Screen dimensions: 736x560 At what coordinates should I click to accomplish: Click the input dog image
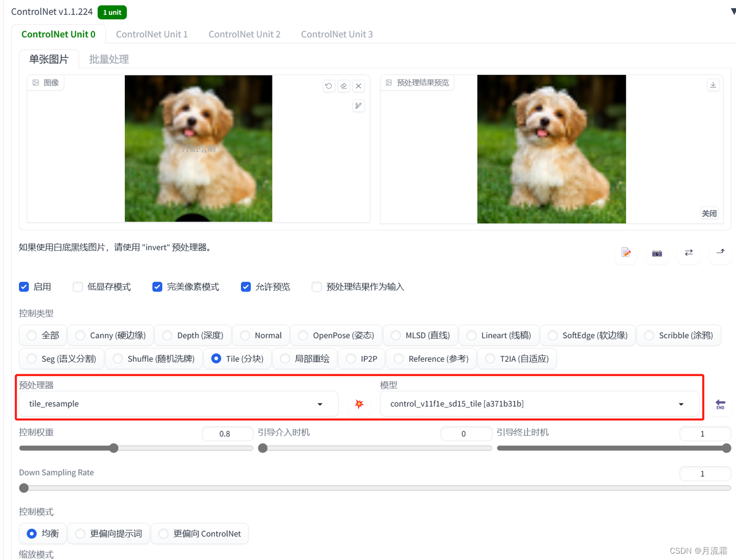[198, 148]
